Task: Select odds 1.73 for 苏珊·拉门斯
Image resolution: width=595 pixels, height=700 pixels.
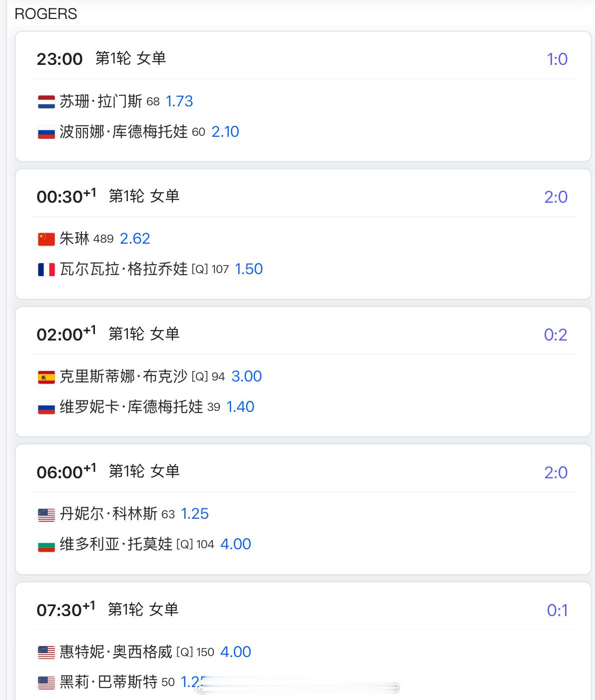Action: click(179, 101)
